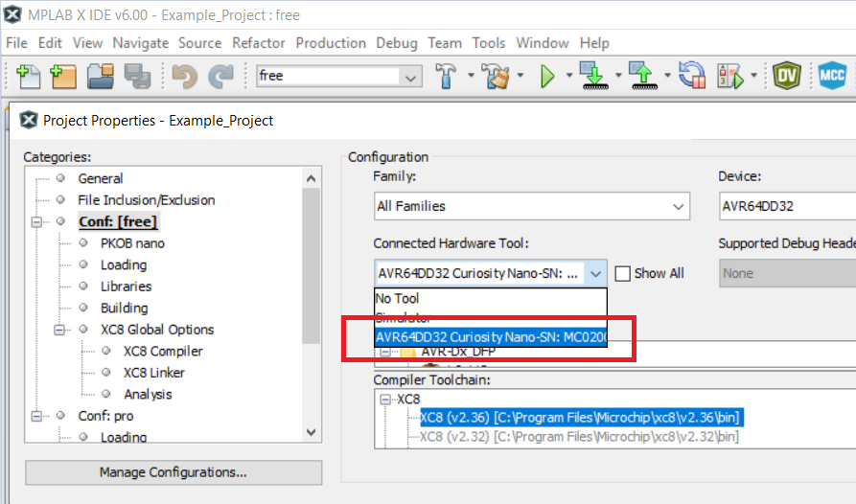Image resolution: width=856 pixels, height=504 pixels.
Task: Open the project configuration dropdown showing free
Action: coord(339,76)
